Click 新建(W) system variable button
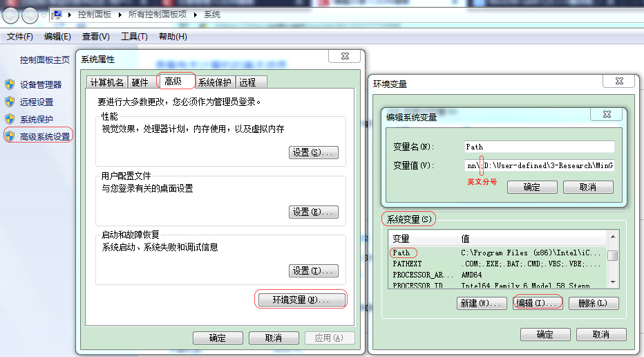The width and height of the screenshot is (644, 357). pos(482,304)
